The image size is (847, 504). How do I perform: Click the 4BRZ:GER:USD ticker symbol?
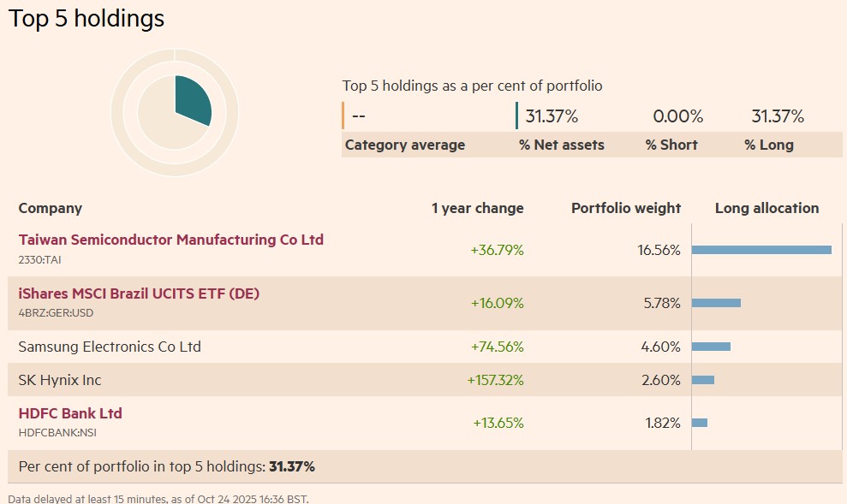click(56, 312)
